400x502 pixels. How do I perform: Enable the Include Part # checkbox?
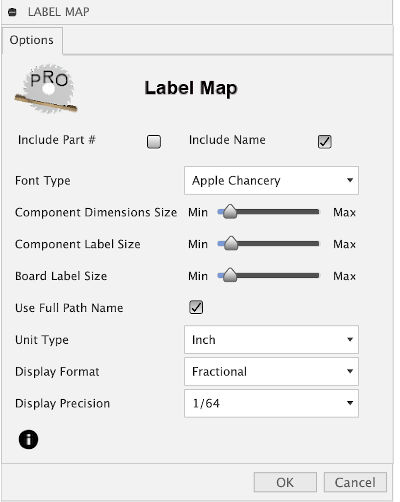pos(154,142)
